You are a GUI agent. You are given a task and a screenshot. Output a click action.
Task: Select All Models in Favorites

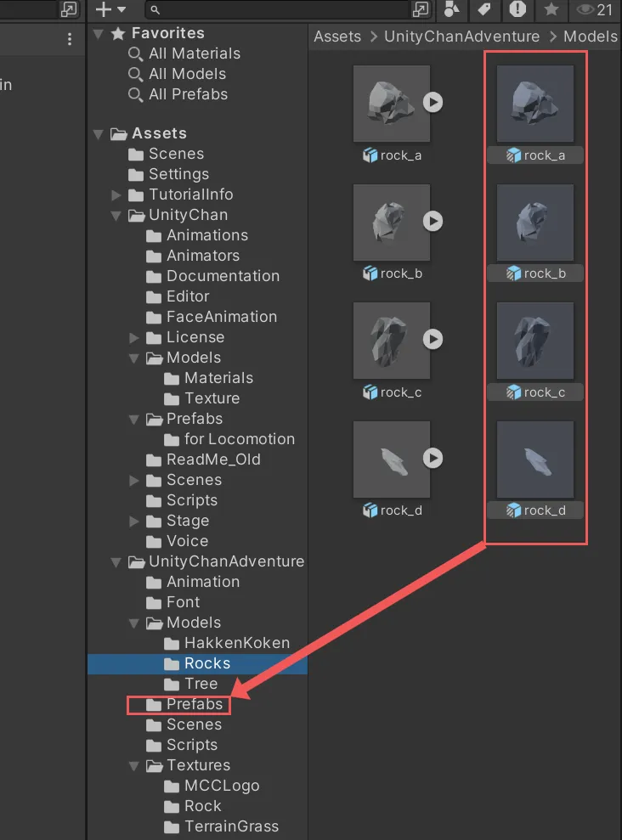(187, 74)
